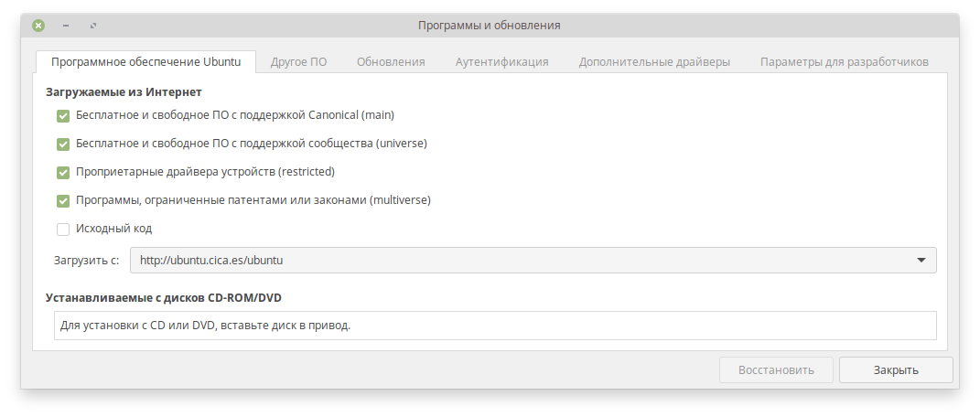This screenshot has height=417, width=980.
Task: Click the Загружаемые из Интернет heading
Action: [124, 92]
